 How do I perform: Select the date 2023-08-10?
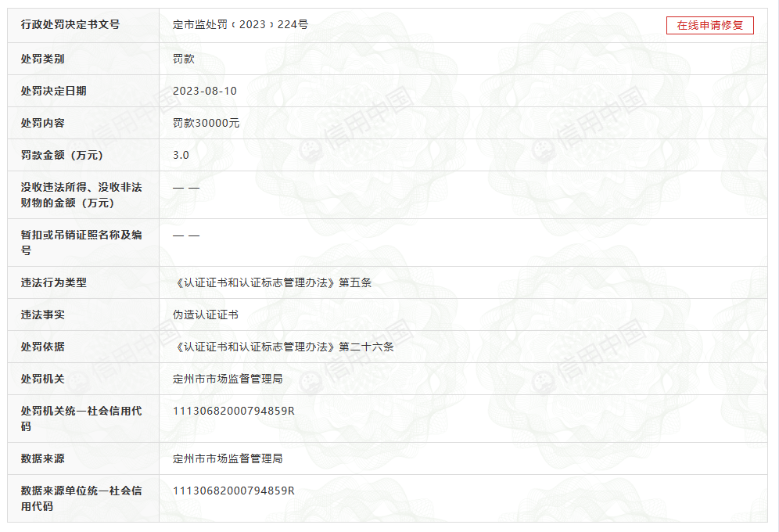coord(205,91)
